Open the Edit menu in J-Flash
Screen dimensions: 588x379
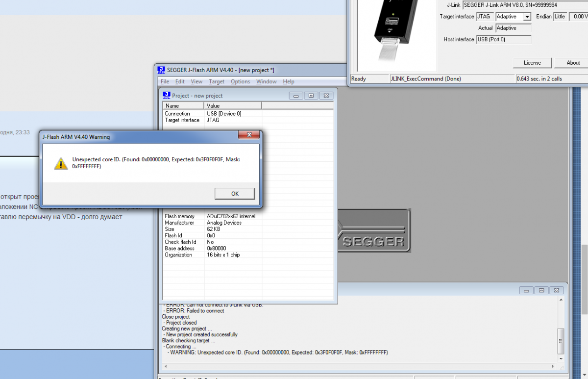(180, 81)
